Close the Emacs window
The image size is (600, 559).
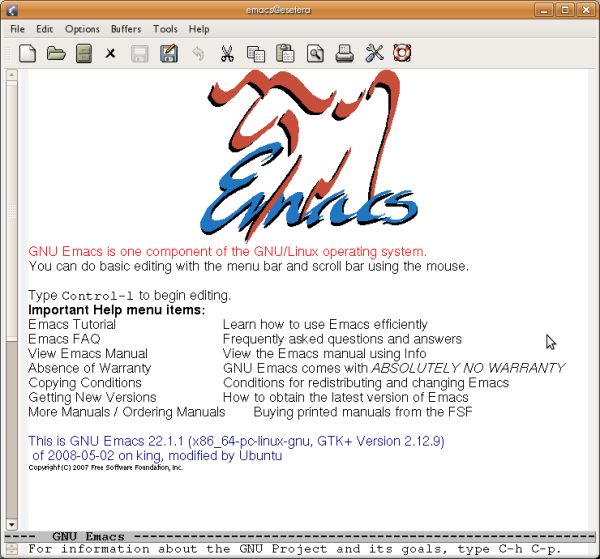586,10
